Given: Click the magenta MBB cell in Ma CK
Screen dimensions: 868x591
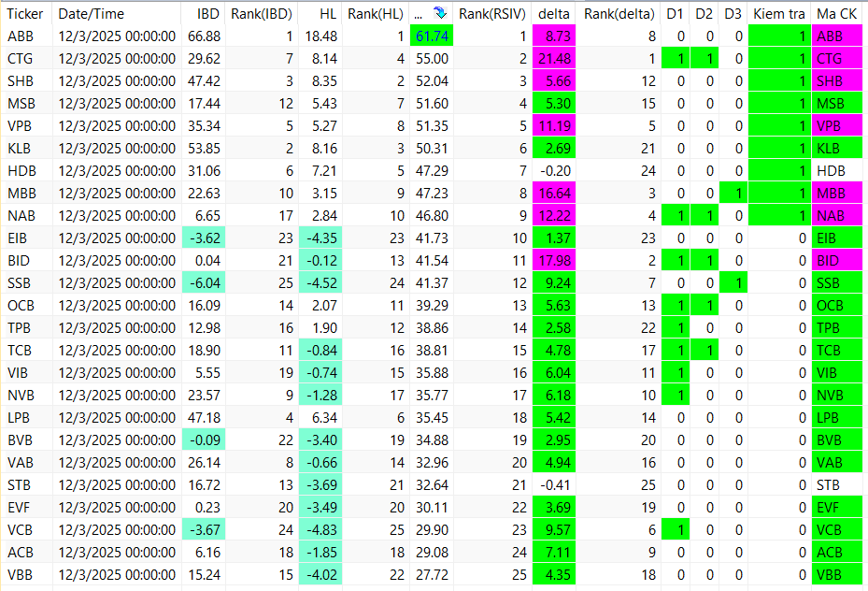Looking at the screenshot, I should [837, 194].
